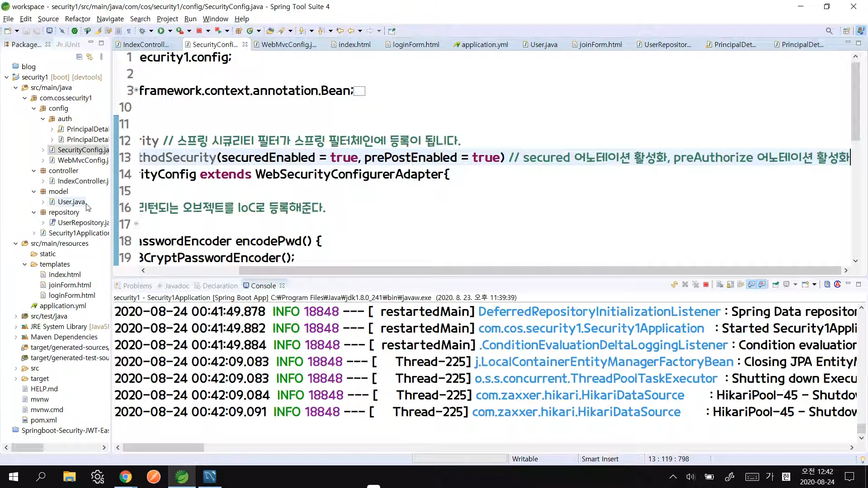Click the green Run button in toolbar

(160, 31)
